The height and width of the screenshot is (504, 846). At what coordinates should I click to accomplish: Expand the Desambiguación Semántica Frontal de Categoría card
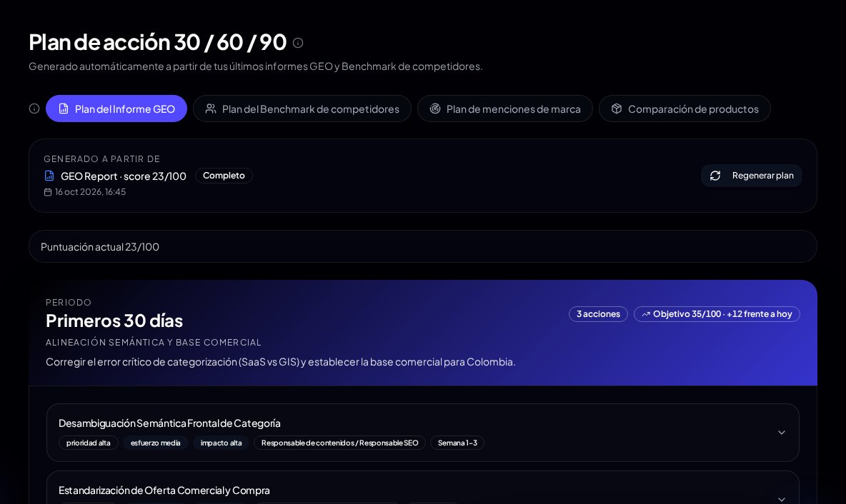coord(781,433)
